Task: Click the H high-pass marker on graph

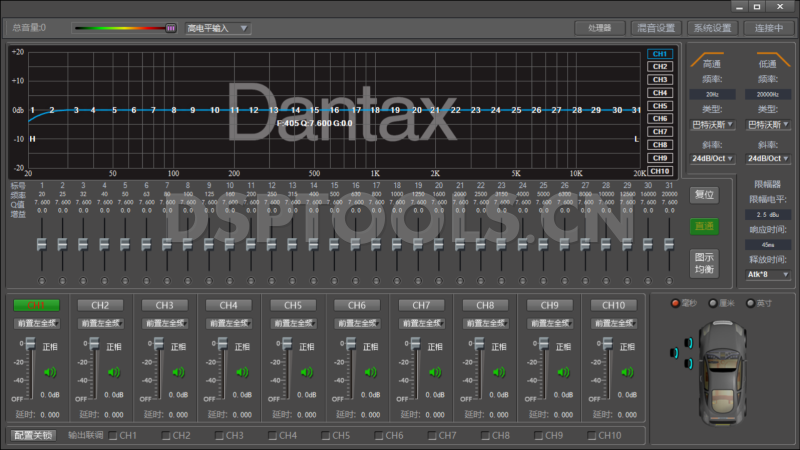Action: point(33,139)
